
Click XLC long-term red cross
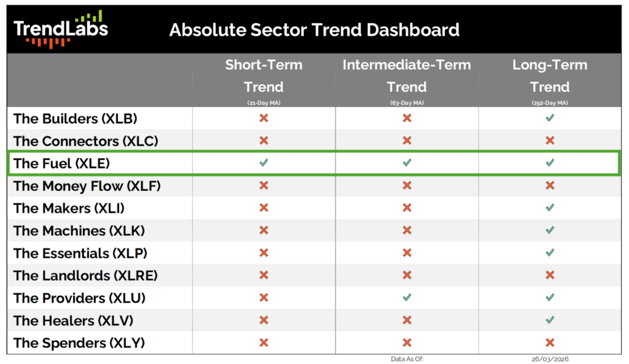(550, 141)
